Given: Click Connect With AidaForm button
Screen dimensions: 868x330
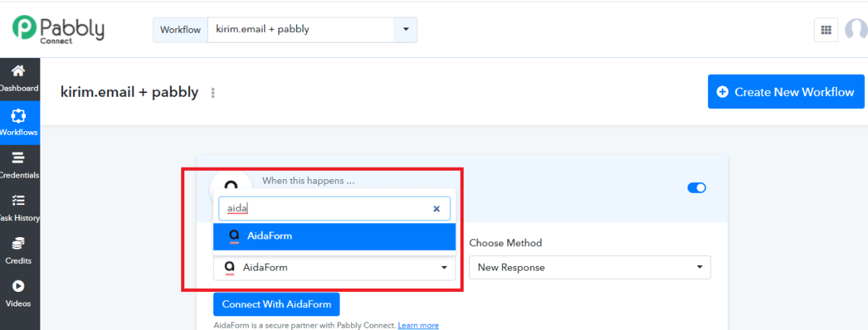Looking at the screenshot, I should pyautogui.click(x=277, y=304).
